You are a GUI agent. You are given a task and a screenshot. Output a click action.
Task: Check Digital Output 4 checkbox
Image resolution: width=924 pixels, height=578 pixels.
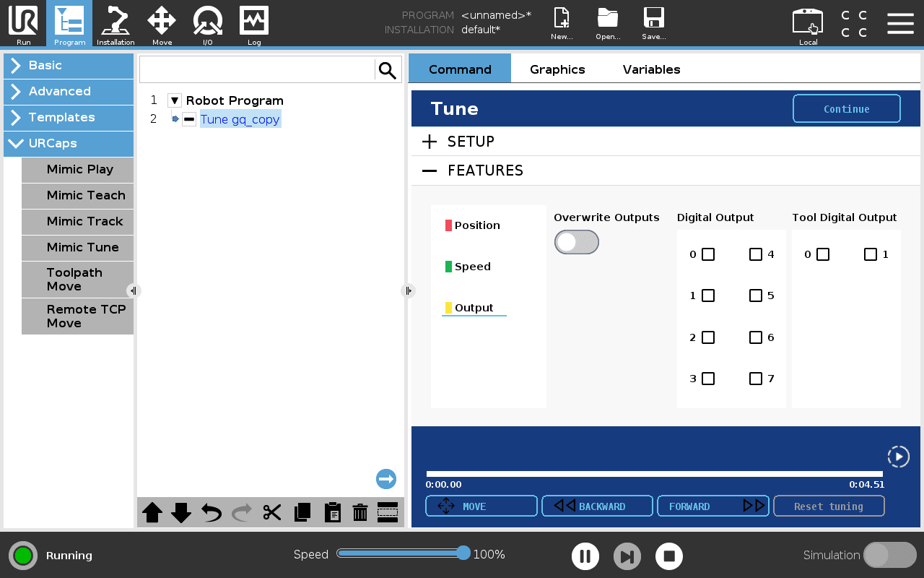click(756, 254)
